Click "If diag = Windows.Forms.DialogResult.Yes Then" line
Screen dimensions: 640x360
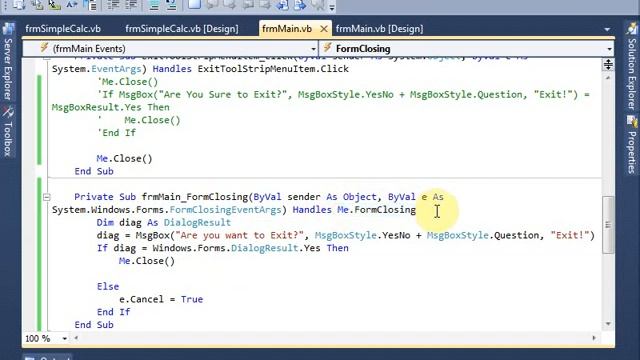(x=222, y=248)
